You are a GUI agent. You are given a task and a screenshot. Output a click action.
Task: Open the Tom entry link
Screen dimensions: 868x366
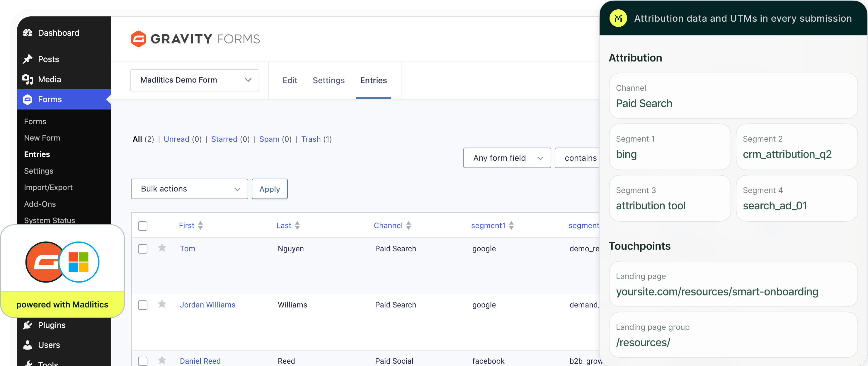[x=187, y=249]
